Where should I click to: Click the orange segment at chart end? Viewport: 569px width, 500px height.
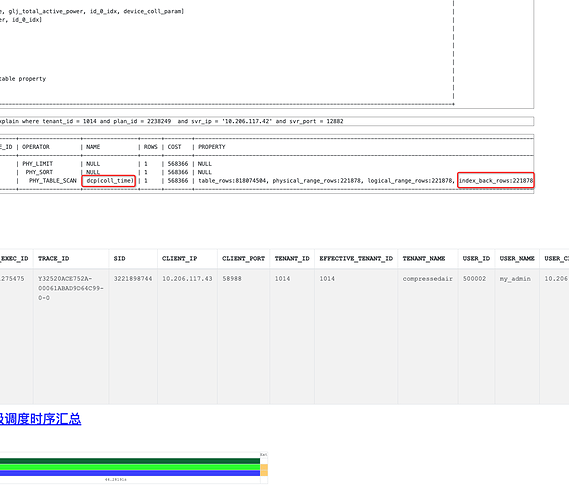tap(264, 470)
